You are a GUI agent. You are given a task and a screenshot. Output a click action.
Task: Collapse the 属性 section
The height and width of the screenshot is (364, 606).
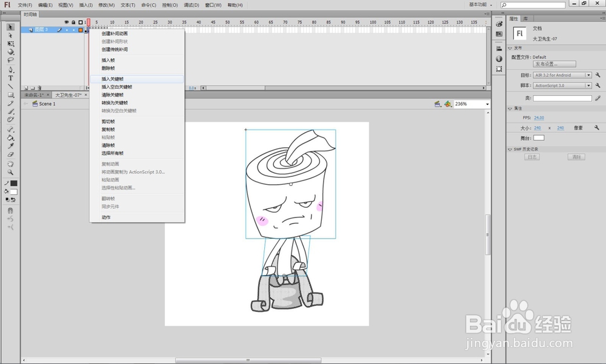510,108
